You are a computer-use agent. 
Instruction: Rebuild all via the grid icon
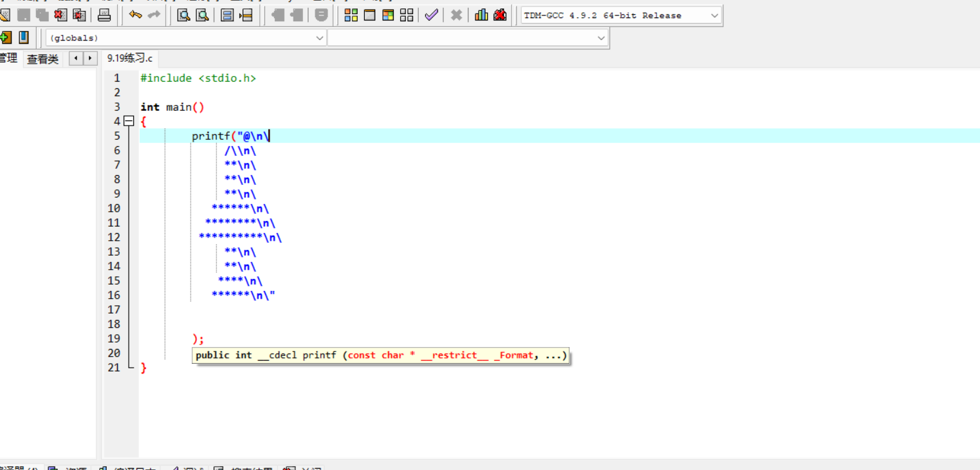(407, 15)
